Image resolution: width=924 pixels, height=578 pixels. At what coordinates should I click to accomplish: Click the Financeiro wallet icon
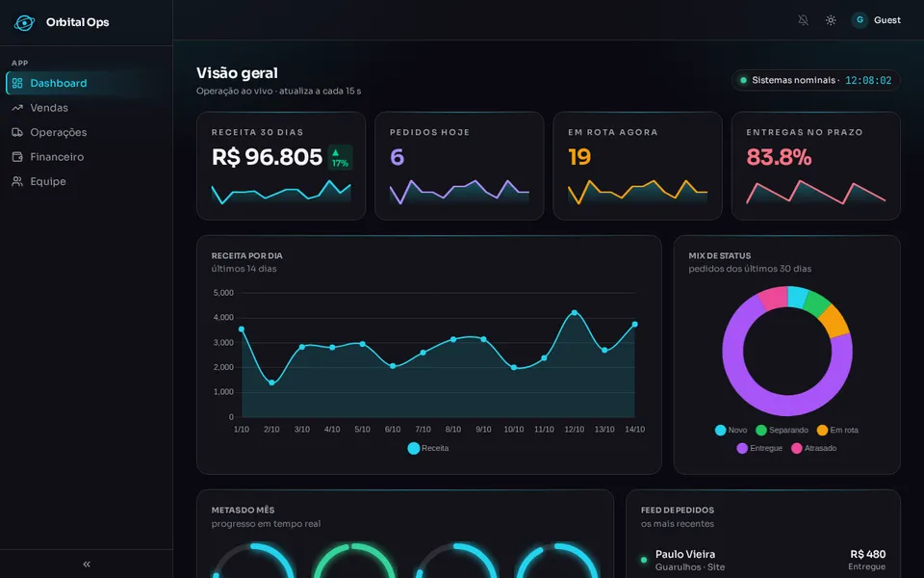(x=17, y=157)
